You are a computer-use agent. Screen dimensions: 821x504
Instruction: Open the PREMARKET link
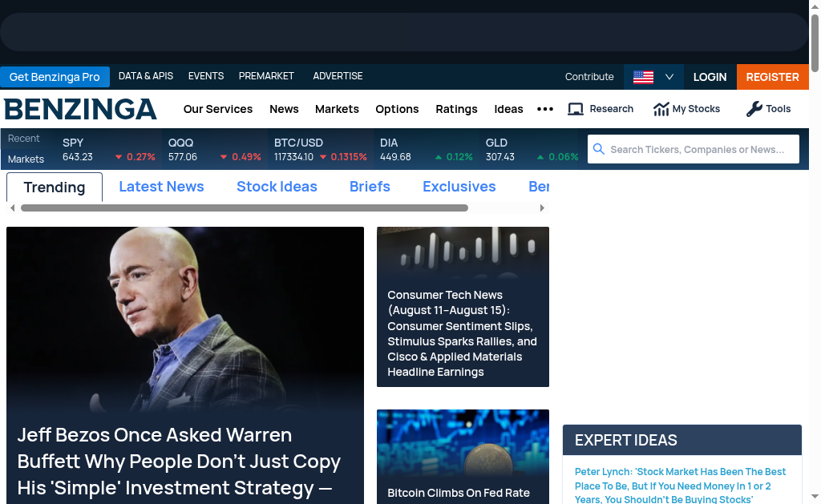[266, 76]
